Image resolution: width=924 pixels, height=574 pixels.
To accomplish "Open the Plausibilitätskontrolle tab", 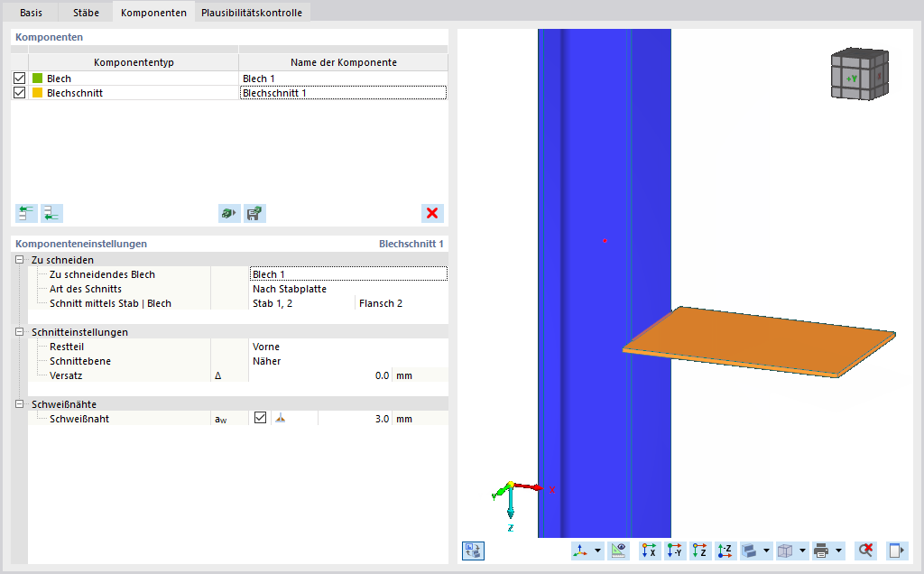I will coord(252,13).
